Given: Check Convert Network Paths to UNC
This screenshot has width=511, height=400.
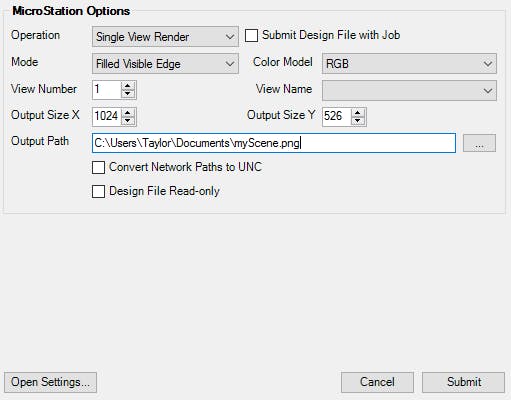Looking at the screenshot, I should 98,167.
